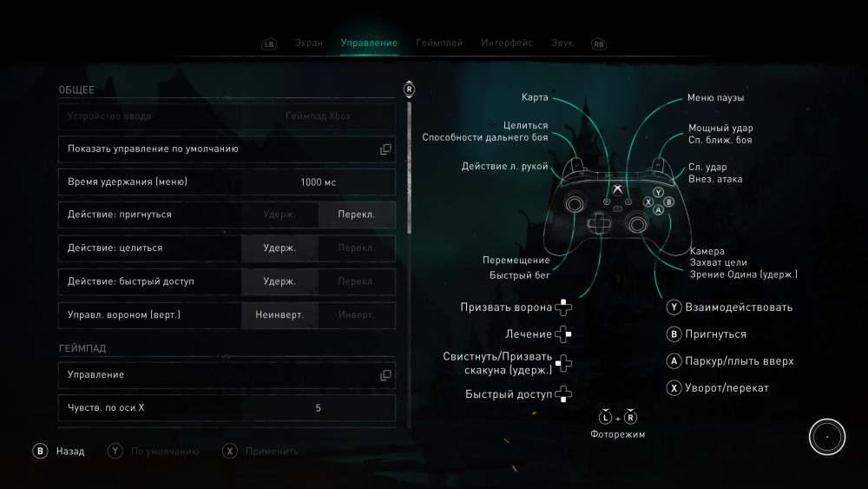Set crouch action to Удерж.
The width and height of the screenshot is (868, 489).
tap(279, 215)
